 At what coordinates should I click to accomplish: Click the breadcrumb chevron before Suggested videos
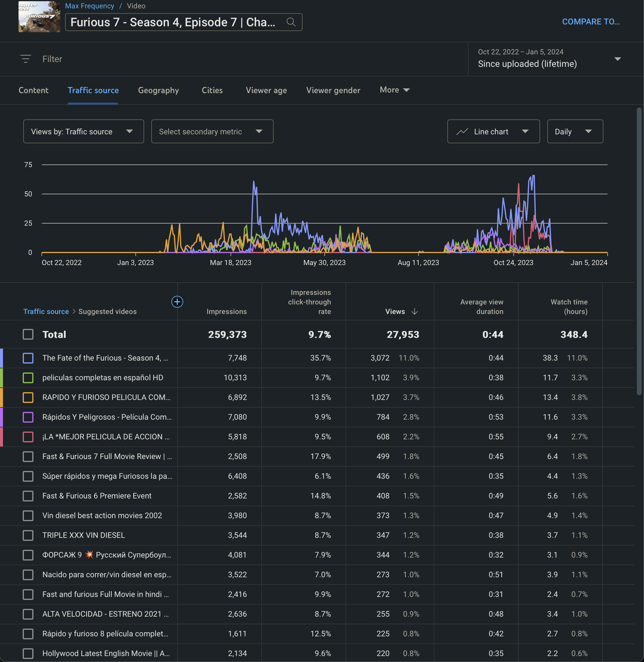click(74, 312)
